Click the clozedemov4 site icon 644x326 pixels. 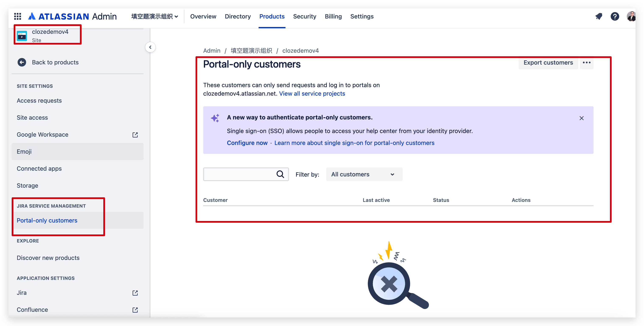(22, 35)
